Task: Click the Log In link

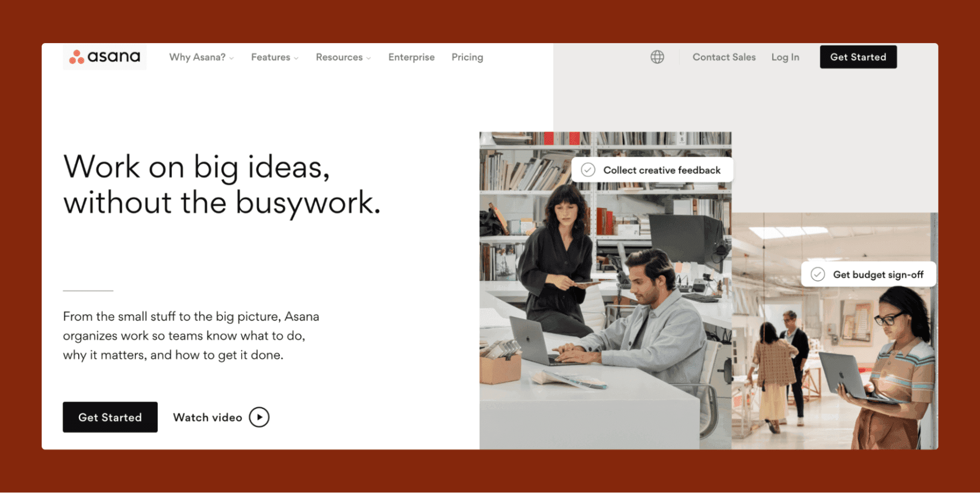Action: click(x=785, y=57)
